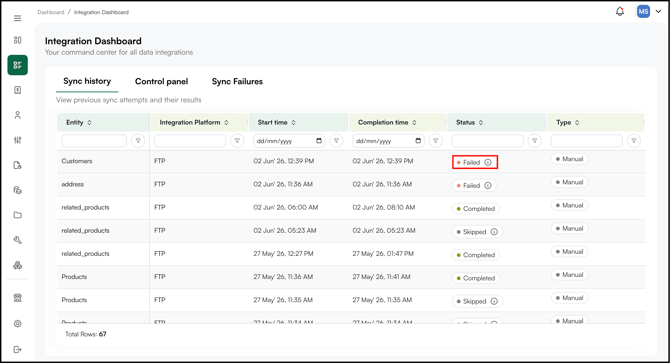Focus the Integration Platform filter field
Viewport: 670px width, 363px height.
[190, 141]
